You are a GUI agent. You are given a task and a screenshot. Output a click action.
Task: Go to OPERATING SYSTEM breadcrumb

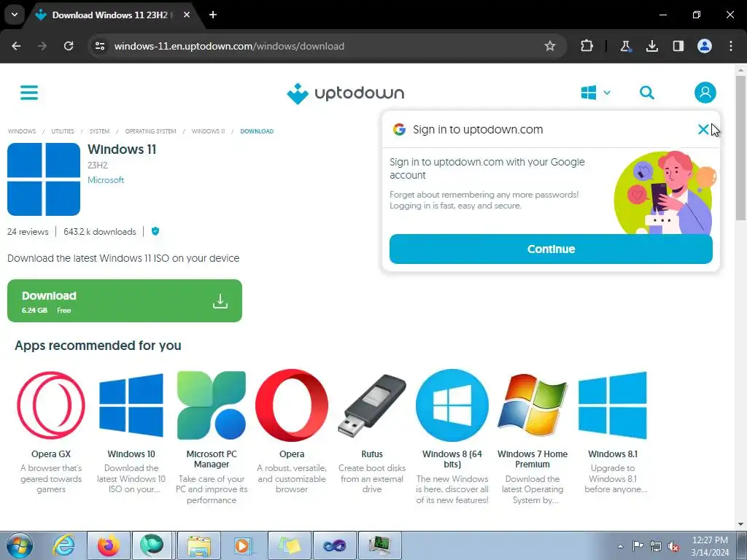pyautogui.click(x=150, y=131)
